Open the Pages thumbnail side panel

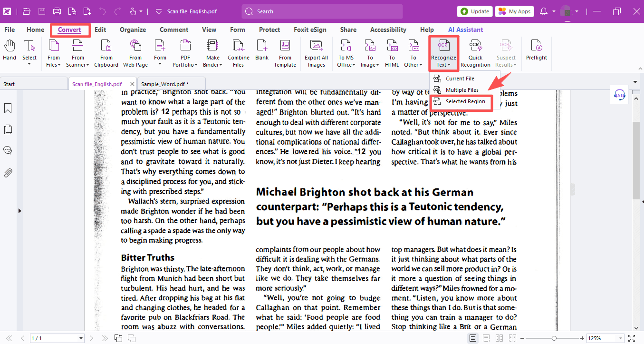point(8,129)
